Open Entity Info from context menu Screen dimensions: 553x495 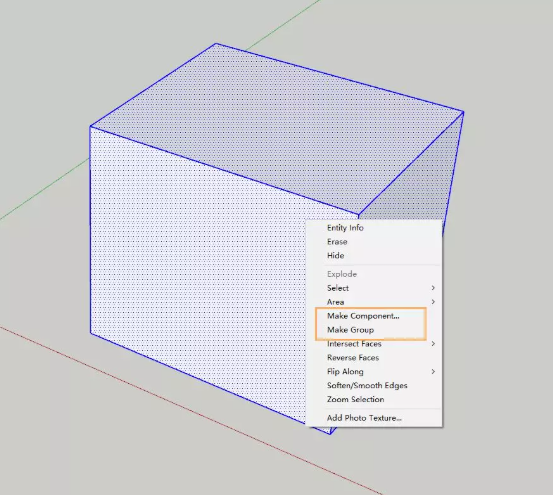[374, 228]
